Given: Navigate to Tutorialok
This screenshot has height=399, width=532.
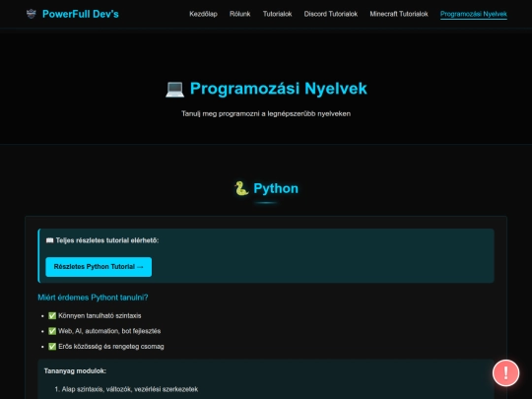Looking at the screenshot, I should (277, 14).
